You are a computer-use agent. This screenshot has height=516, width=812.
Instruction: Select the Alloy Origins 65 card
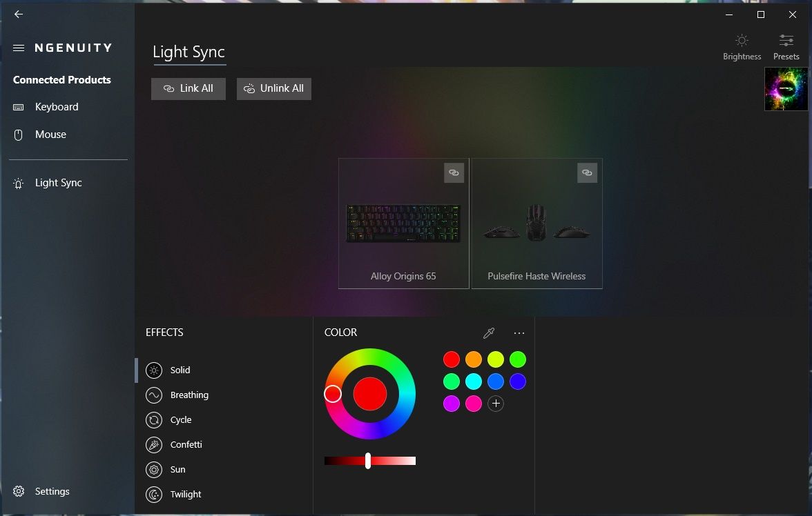(403, 224)
